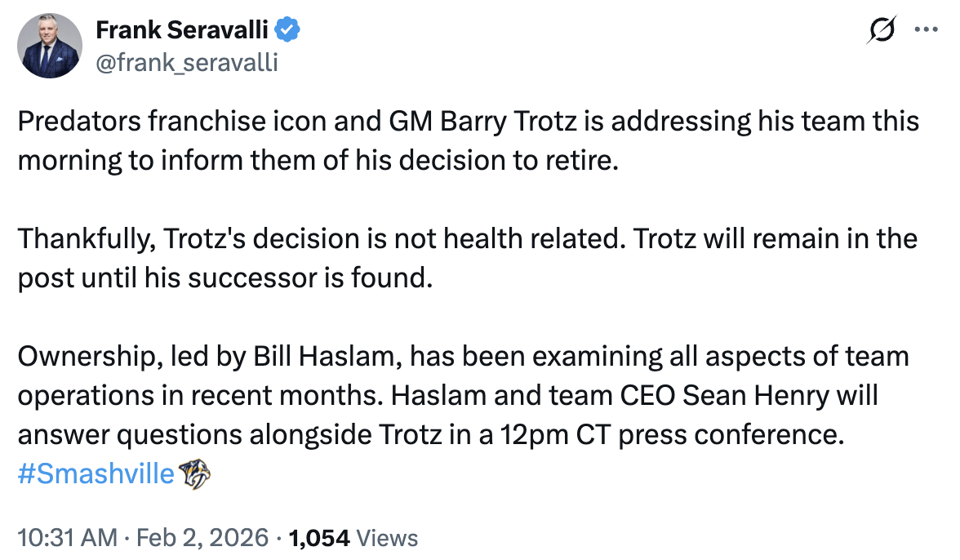The width and height of the screenshot is (960, 560).
Task: Click the 1,054 view count number
Action: [319, 538]
